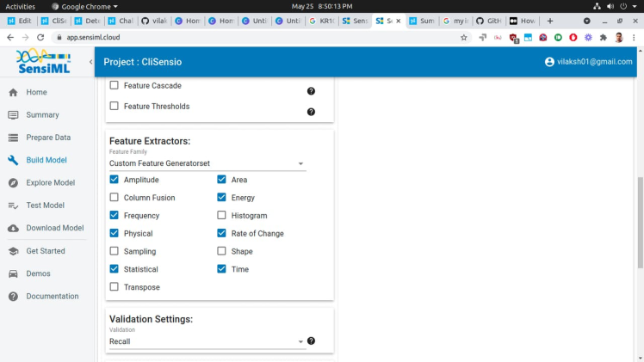Go to Explore Model page
Viewport: 644px width, 362px height.
point(50,183)
